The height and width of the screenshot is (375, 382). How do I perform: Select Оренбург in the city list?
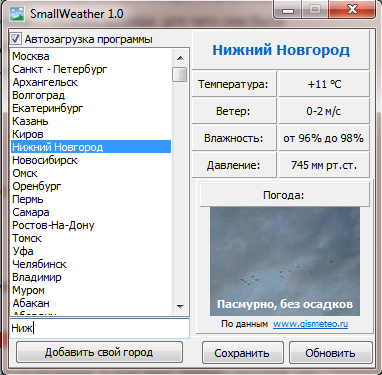tap(91, 186)
